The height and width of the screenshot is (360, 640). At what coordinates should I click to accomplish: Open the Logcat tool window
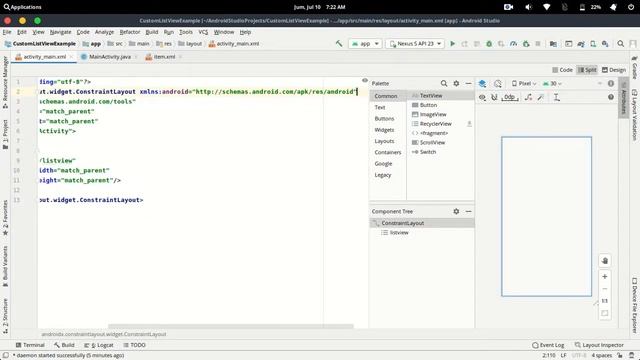pyautogui.click(x=99, y=345)
